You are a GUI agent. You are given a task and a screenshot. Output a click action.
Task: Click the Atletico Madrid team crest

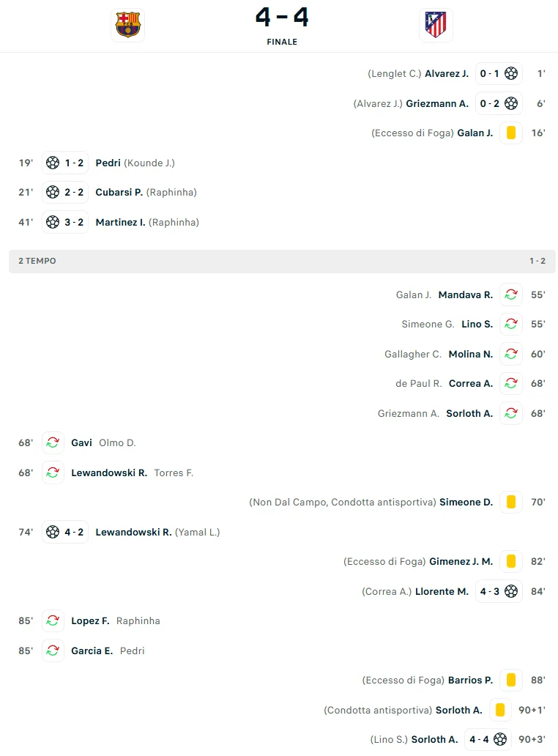(x=436, y=25)
